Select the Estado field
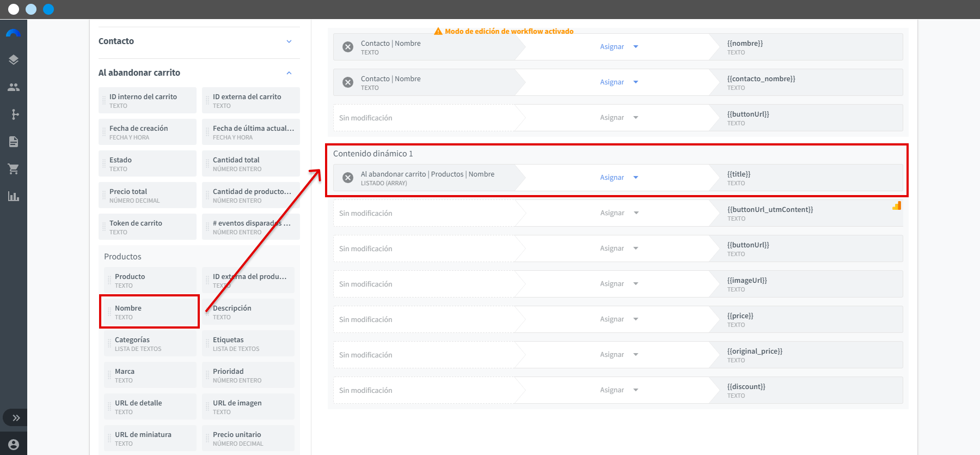 (x=148, y=163)
